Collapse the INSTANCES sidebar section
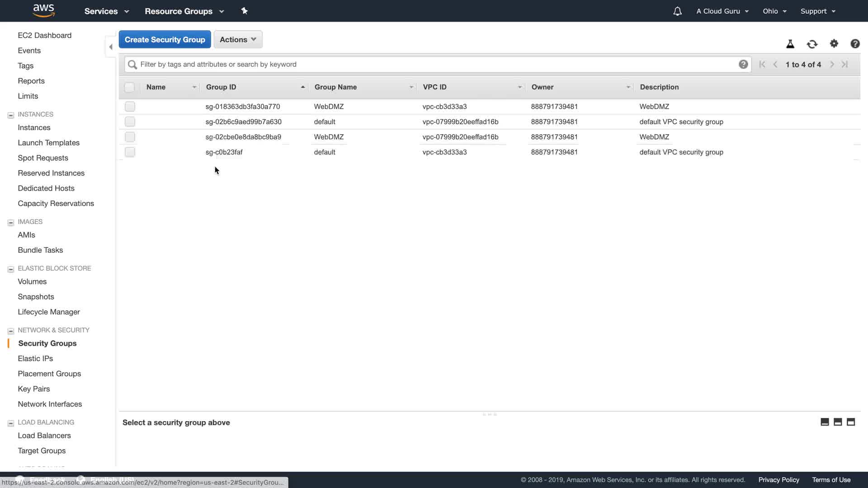Viewport: 868px width, 488px height. [11, 115]
